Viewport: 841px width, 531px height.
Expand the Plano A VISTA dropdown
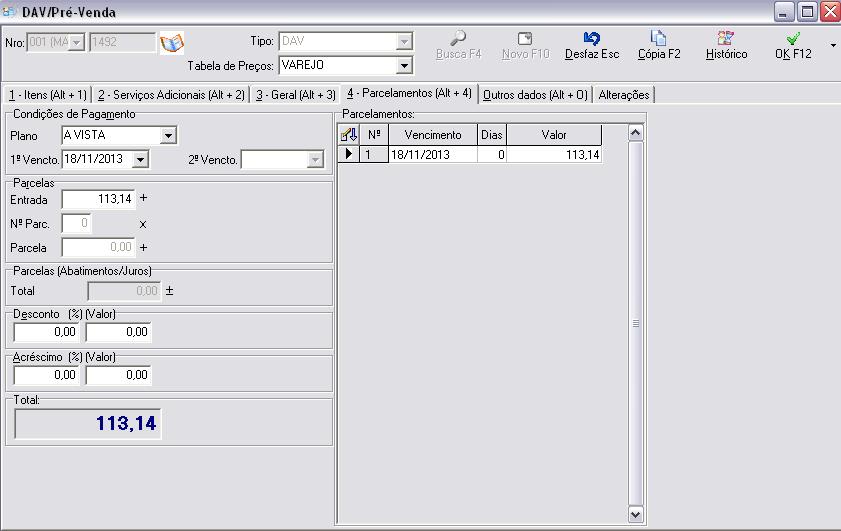click(168, 136)
